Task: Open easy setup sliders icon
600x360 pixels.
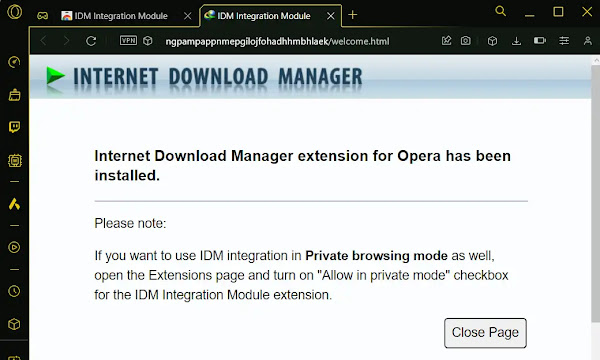Action: coord(564,41)
